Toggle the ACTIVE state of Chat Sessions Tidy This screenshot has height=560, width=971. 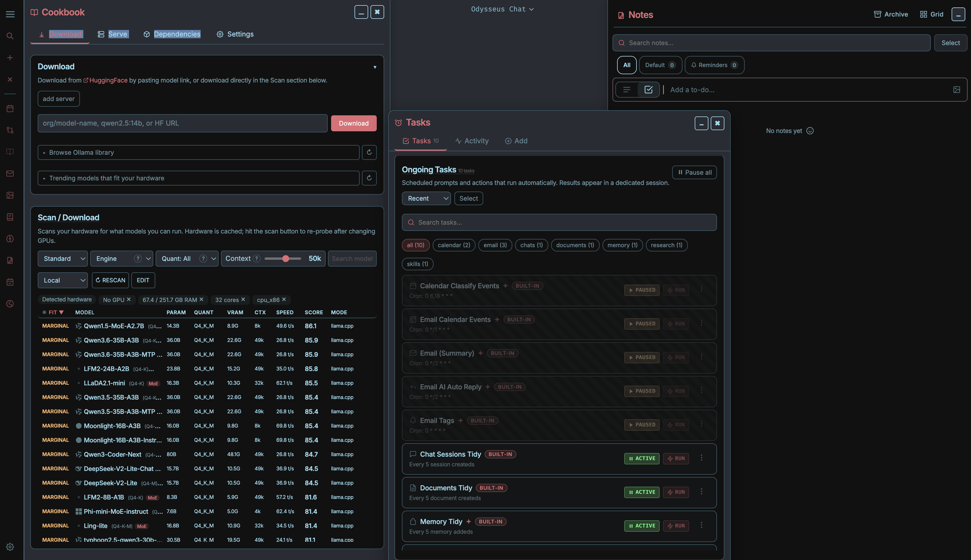(x=641, y=458)
